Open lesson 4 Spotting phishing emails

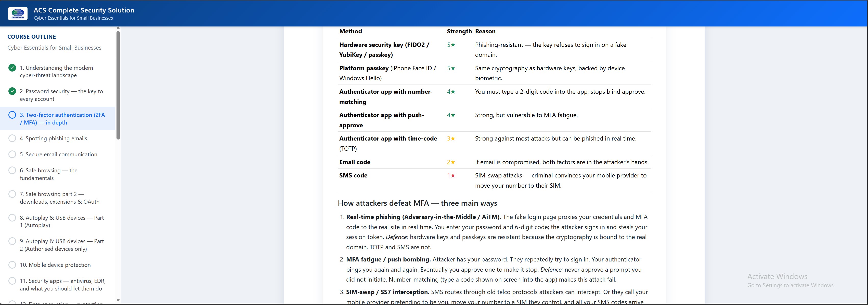(53, 138)
